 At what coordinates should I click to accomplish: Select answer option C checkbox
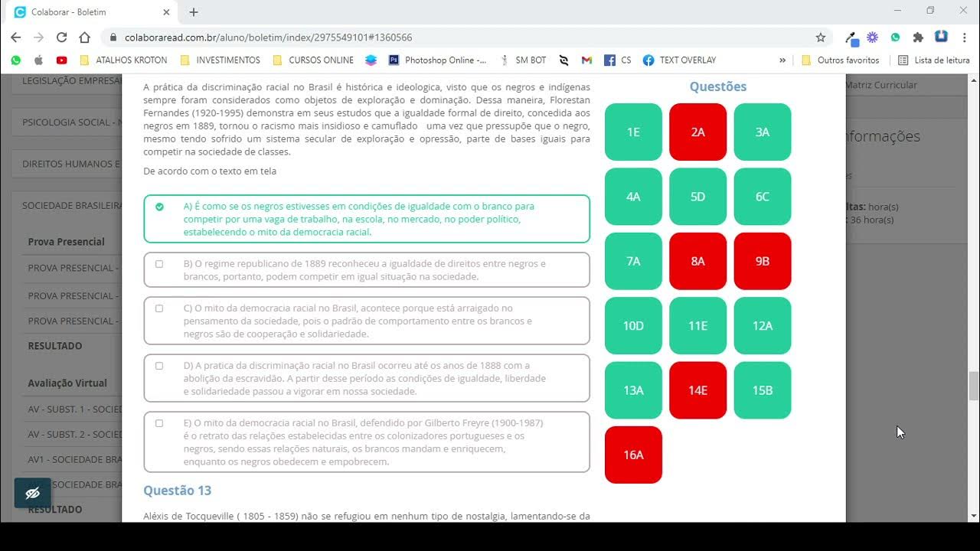pyautogui.click(x=159, y=308)
